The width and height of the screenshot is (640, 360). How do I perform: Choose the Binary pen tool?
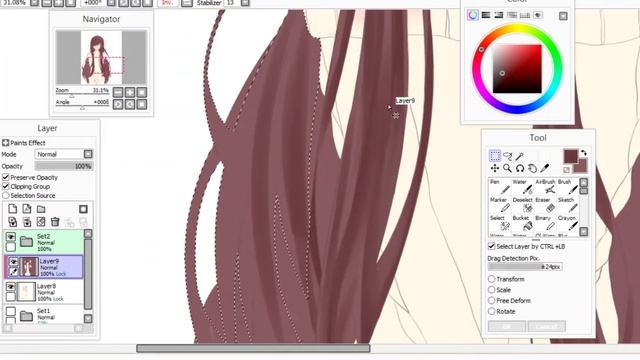[545, 223]
